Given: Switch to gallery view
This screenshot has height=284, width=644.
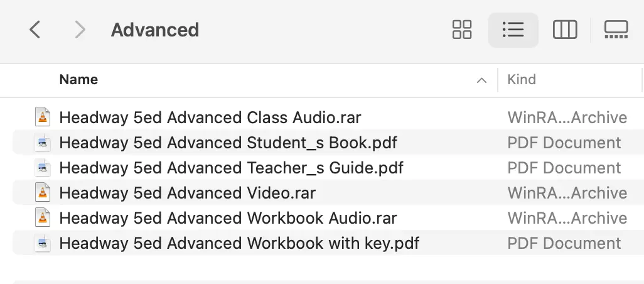Looking at the screenshot, I should click(616, 30).
